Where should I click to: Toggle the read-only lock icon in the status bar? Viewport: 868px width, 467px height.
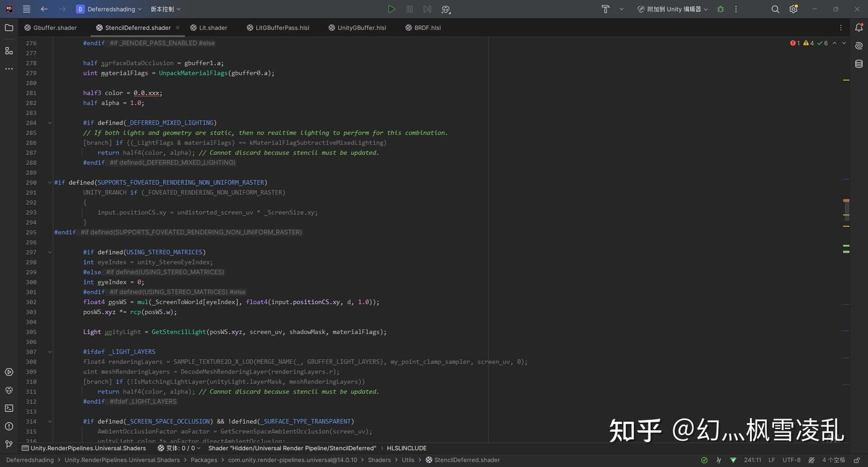tap(857, 460)
